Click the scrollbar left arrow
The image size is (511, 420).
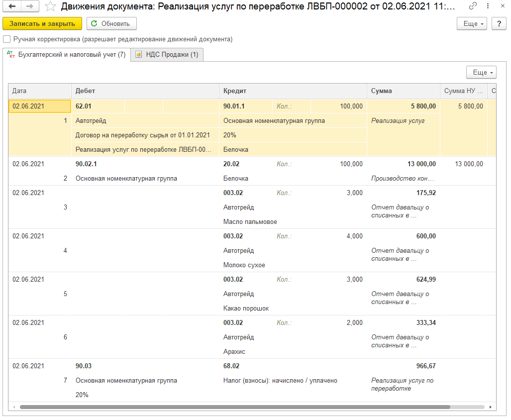click(x=14, y=407)
